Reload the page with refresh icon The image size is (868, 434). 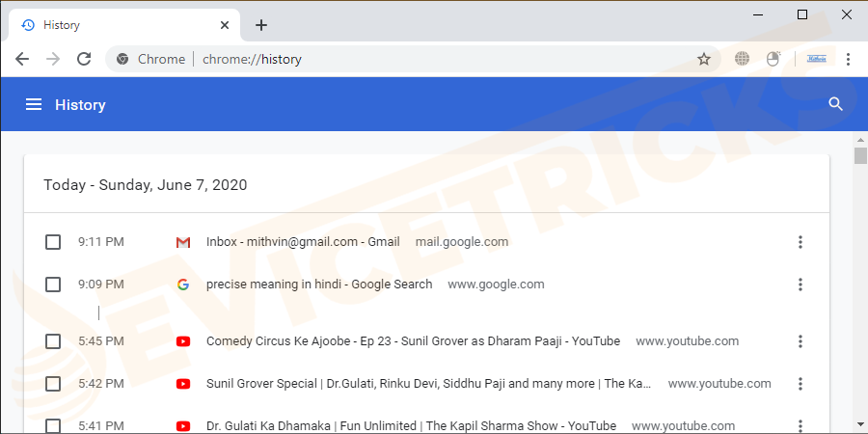[84, 59]
